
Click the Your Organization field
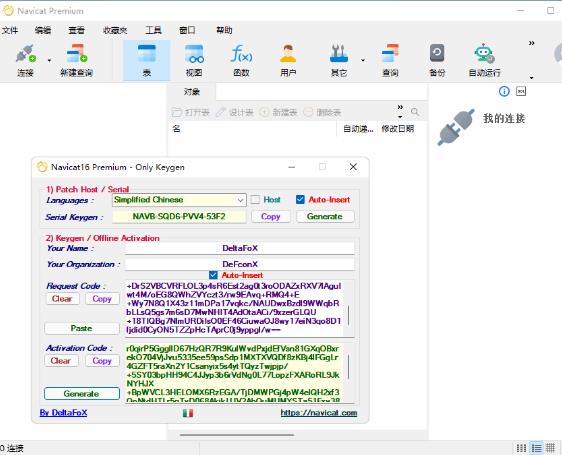240,264
